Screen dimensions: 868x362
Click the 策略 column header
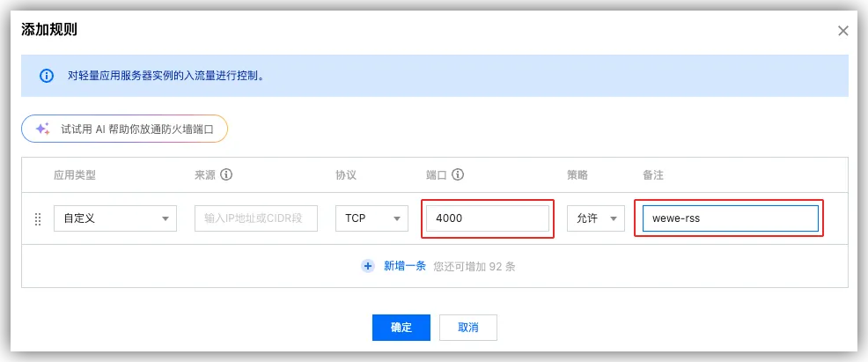point(577,175)
